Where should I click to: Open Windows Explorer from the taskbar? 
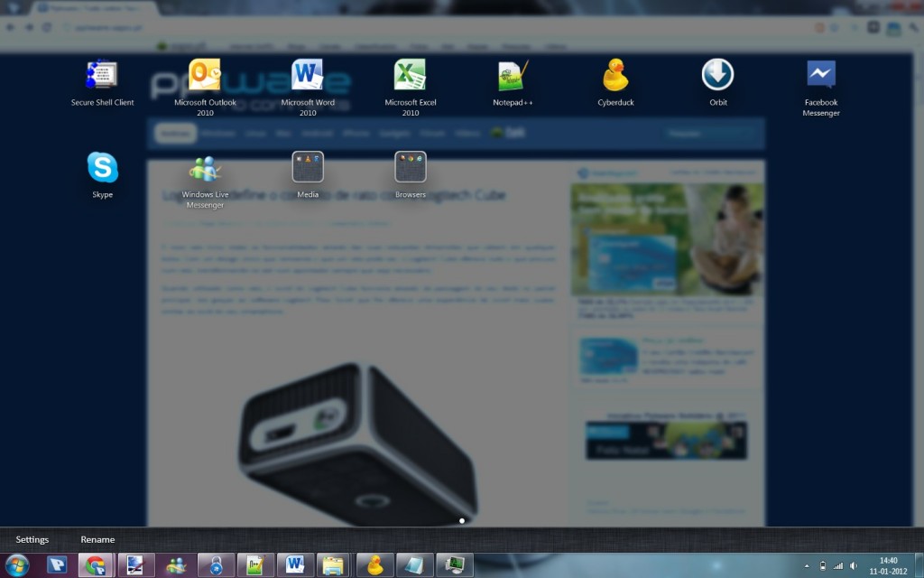[x=334, y=565]
